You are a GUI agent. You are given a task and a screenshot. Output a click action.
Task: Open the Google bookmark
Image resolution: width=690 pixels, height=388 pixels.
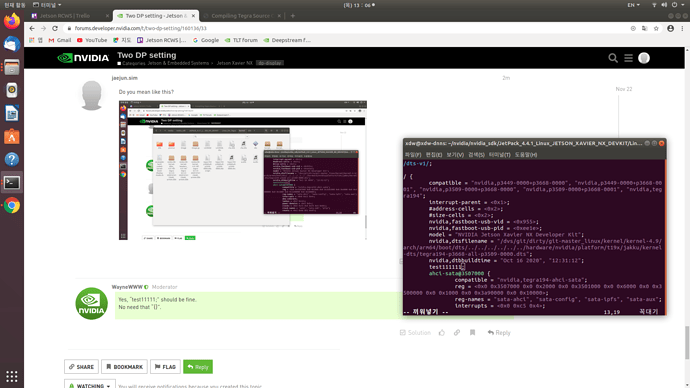pos(206,40)
